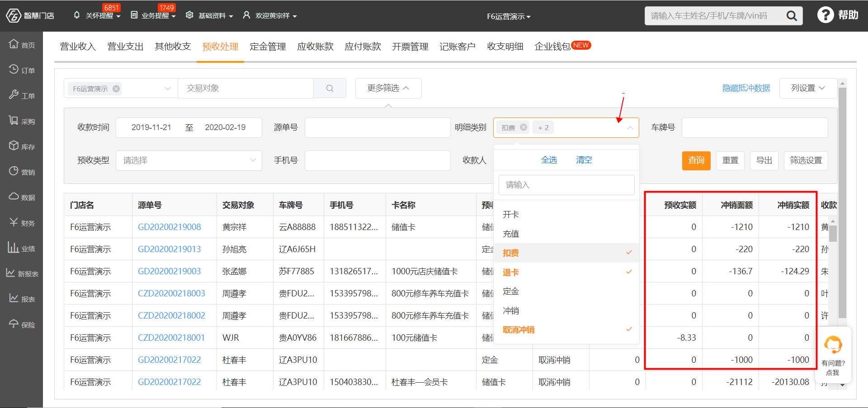Open the 业务提醒 list icon
868x408 pixels.
pos(134,15)
